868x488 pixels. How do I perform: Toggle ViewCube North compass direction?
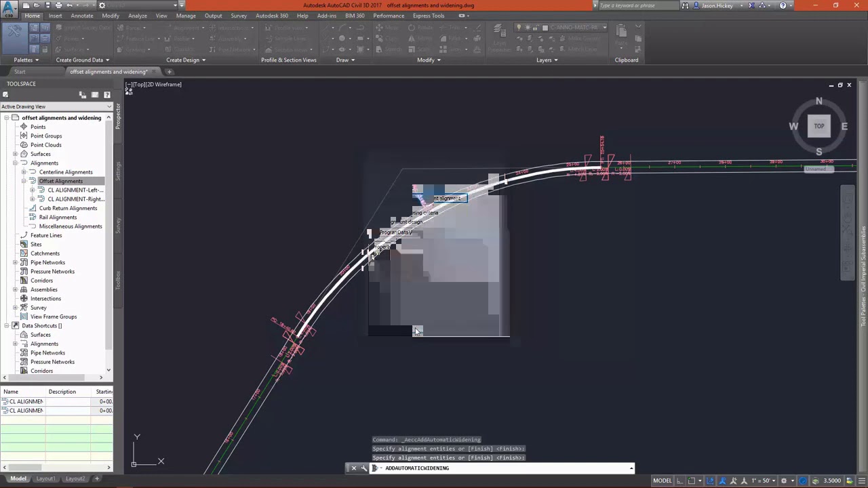click(x=819, y=102)
